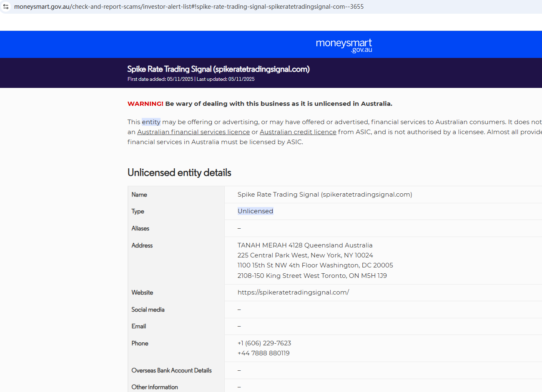Click the Type row label

point(138,211)
